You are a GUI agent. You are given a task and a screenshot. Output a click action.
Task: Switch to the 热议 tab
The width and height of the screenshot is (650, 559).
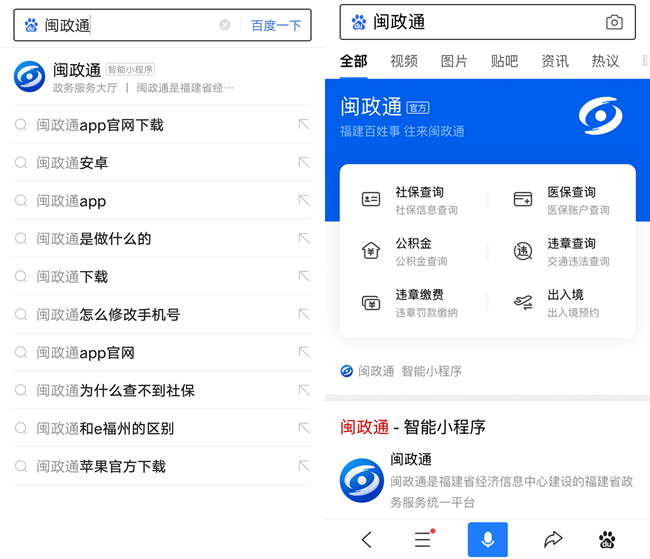[x=605, y=61]
